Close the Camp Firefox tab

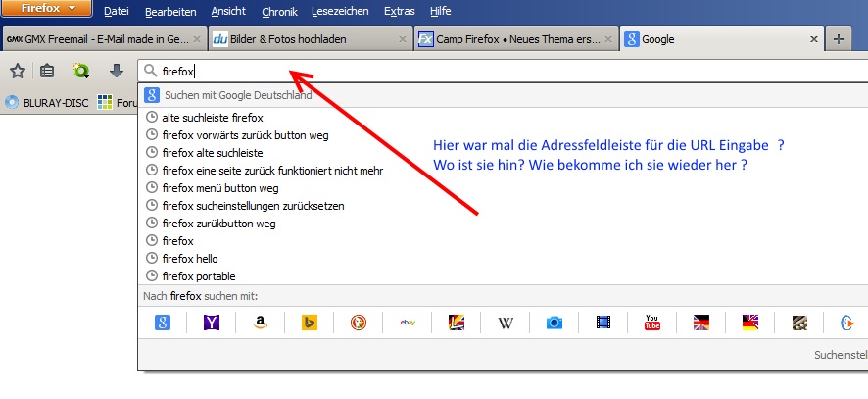tap(608, 39)
